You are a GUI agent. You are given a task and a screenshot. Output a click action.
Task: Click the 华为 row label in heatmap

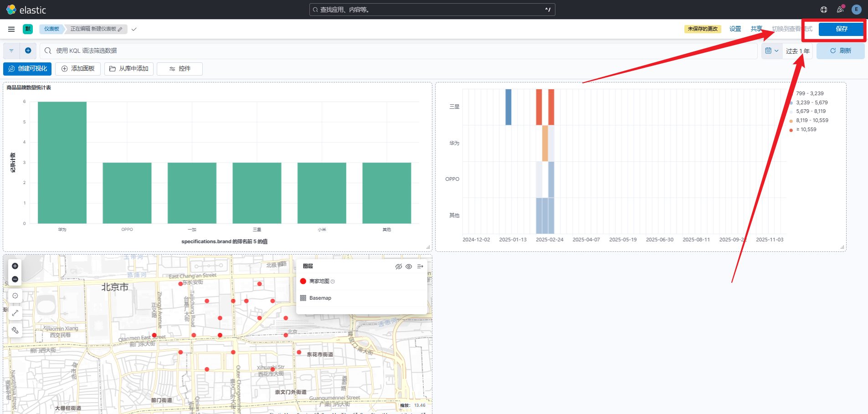pyautogui.click(x=454, y=143)
